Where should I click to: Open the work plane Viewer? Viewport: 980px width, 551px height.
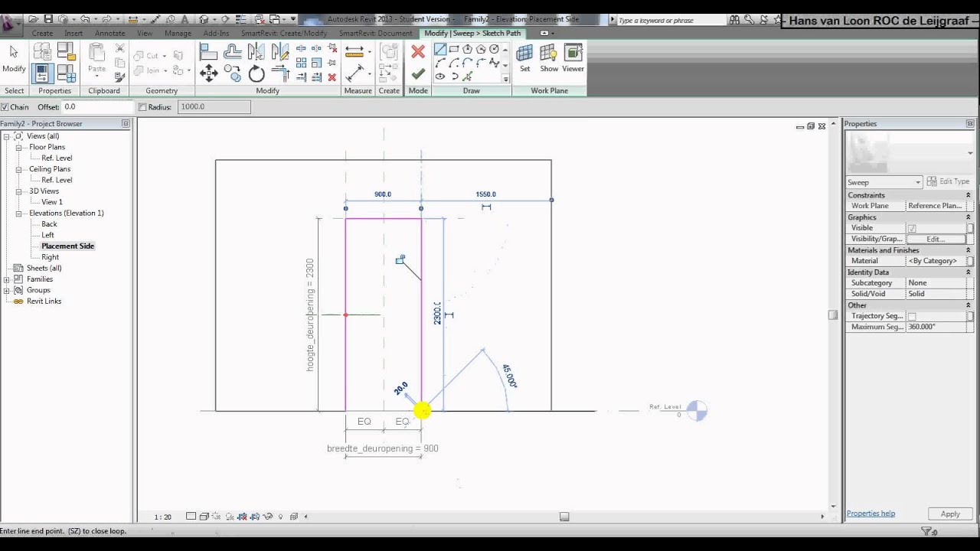[x=573, y=57]
